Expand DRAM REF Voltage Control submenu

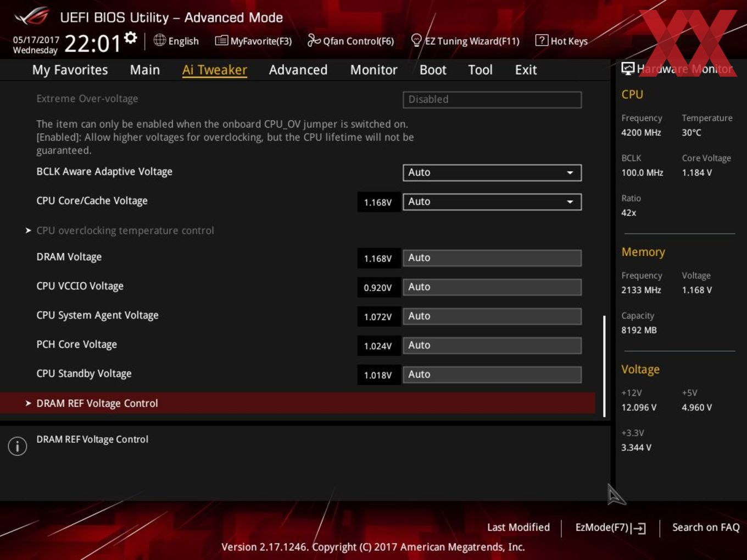297,403
